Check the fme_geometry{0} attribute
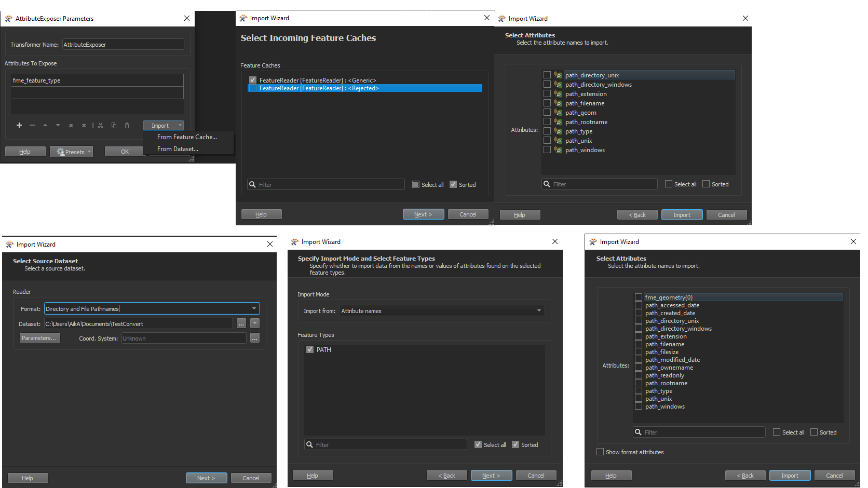868x488 pixels. pyautogui.click(x=639, y=297)
